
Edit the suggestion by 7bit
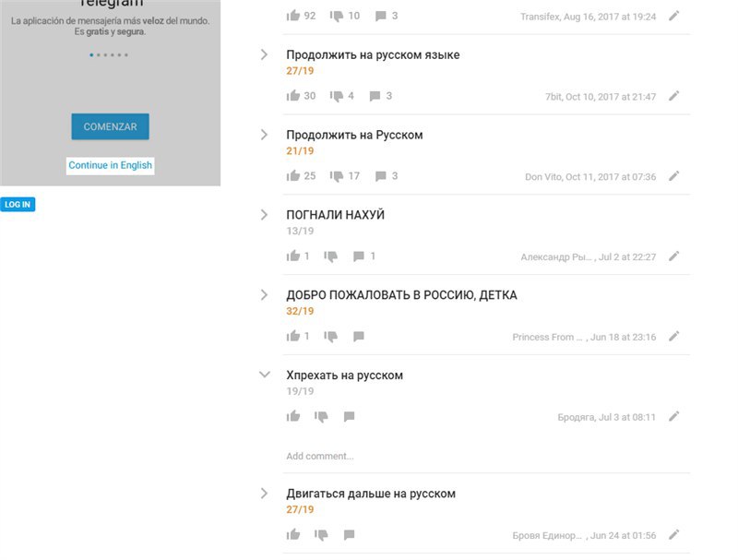point(674,96)
